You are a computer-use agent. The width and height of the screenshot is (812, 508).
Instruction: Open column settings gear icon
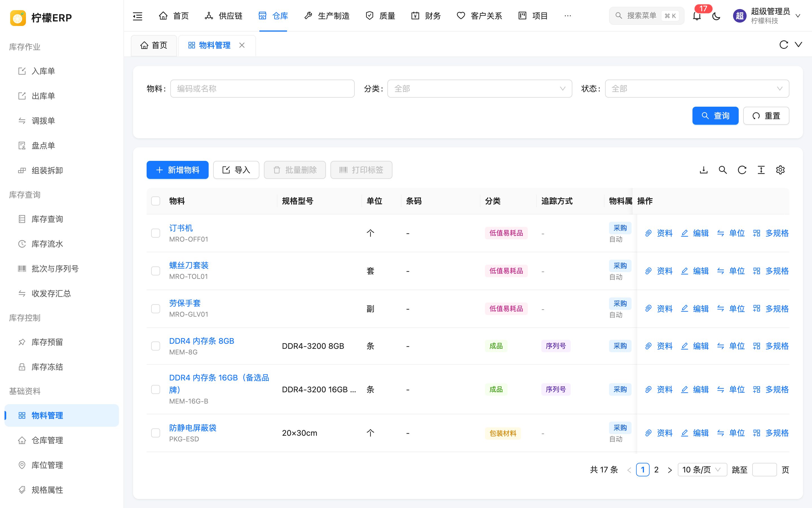[780, 170]
